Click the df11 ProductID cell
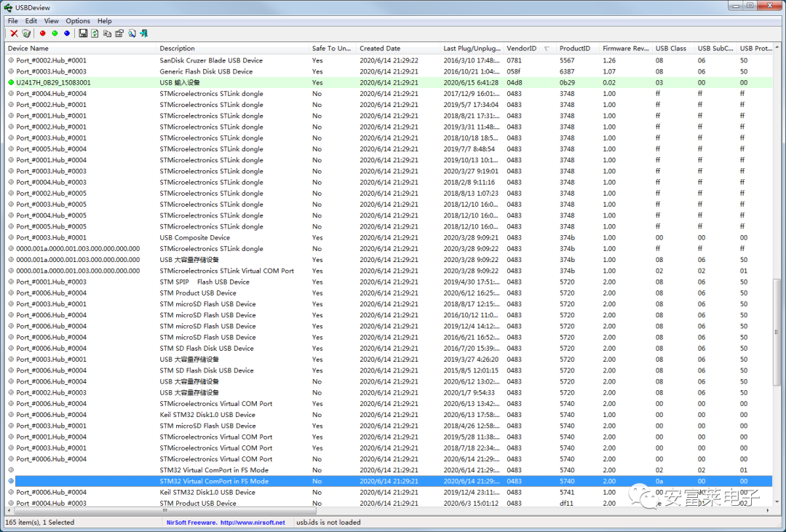 tap(566, 504)
